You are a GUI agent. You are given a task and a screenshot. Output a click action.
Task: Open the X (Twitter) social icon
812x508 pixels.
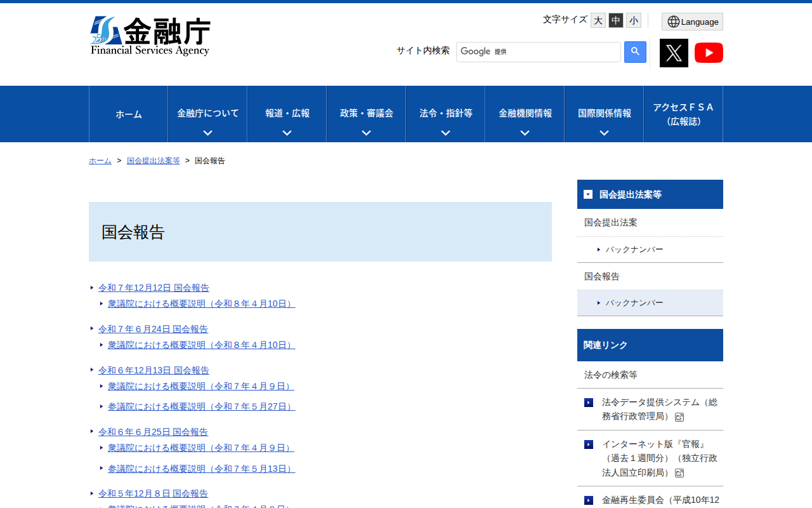(x=674, y=53)
